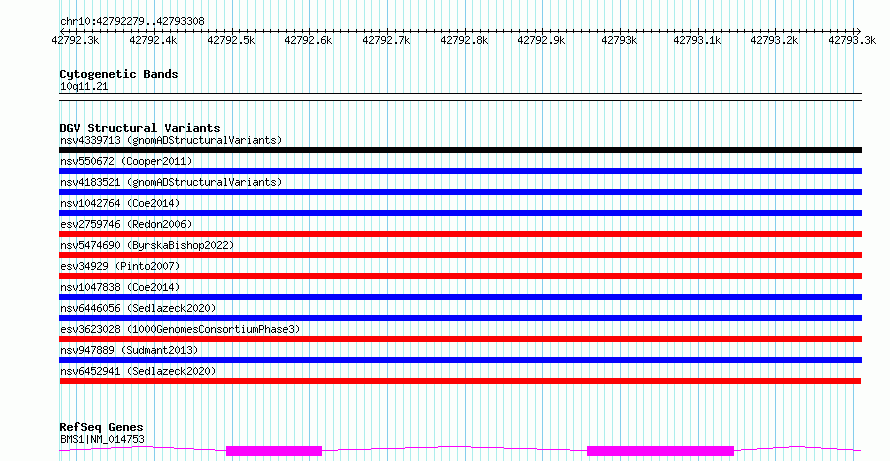Click the blue nsv947889 Sudmant2013 bar
The image size is (890, 461).
click(460, 360)
